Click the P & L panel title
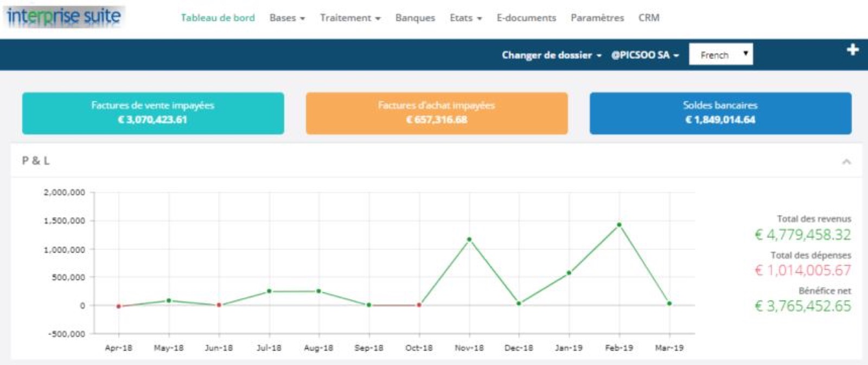The image size is (868, 365). (x=36, y=161)
